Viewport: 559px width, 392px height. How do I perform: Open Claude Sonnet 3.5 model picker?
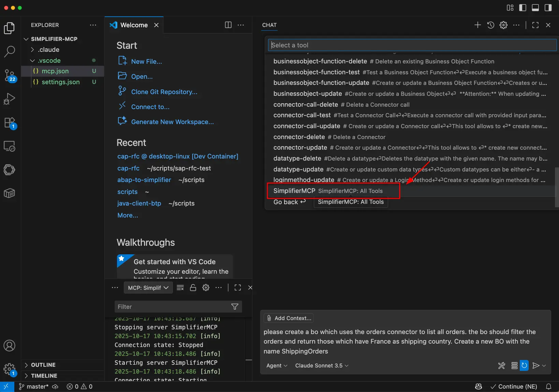pos(322,366)
